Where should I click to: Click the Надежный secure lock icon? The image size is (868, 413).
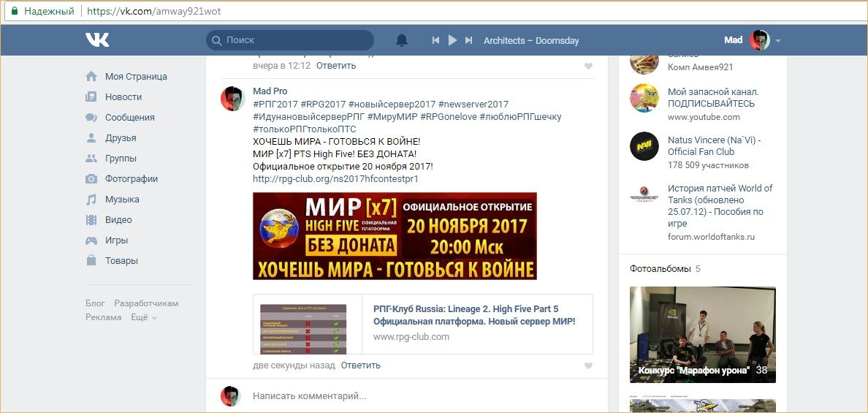click(x=15, y=11)
